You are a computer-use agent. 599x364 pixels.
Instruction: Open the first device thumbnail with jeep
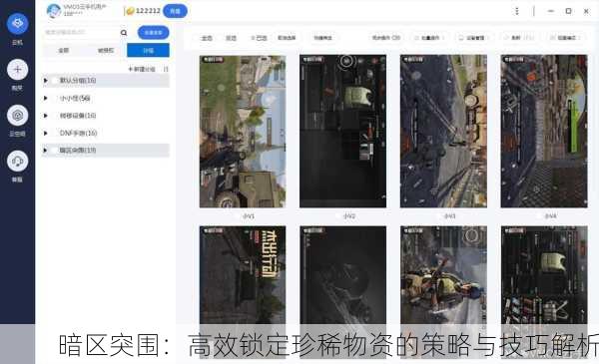(243, 132)
